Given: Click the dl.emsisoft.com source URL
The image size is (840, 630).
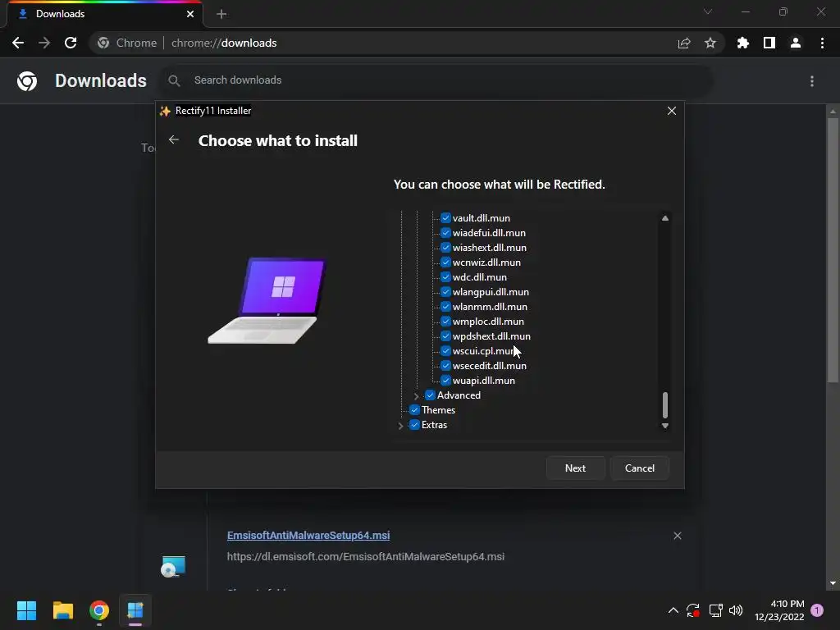Looking at the screenshot, I should click(365, 557).
